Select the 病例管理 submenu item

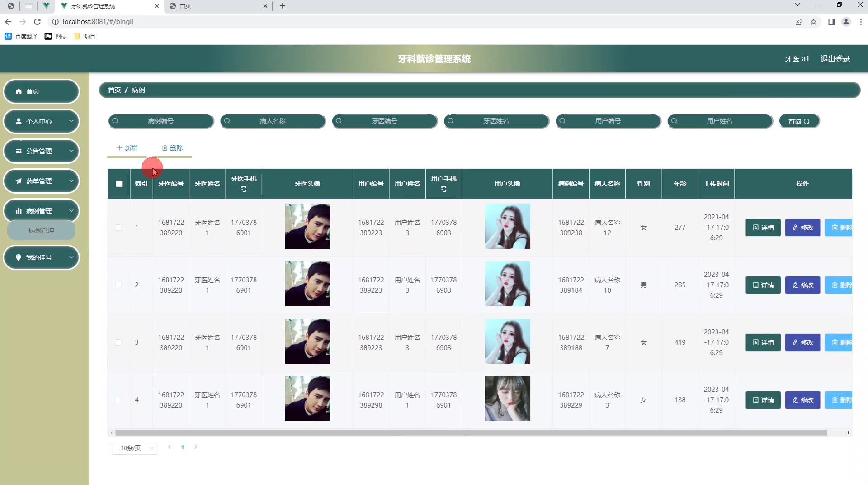41,230
